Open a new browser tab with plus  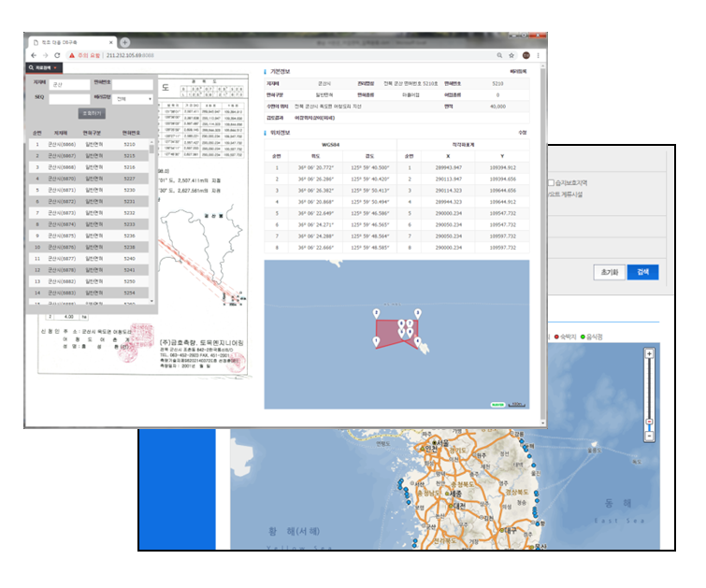click(x=124, y=42)
